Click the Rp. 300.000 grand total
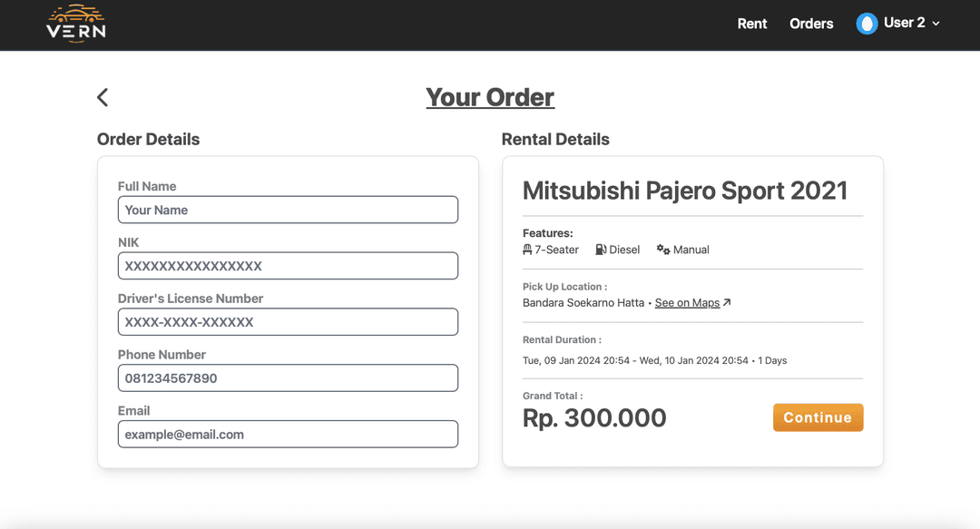This screenshot has height=529, width=980. point(594,417)
